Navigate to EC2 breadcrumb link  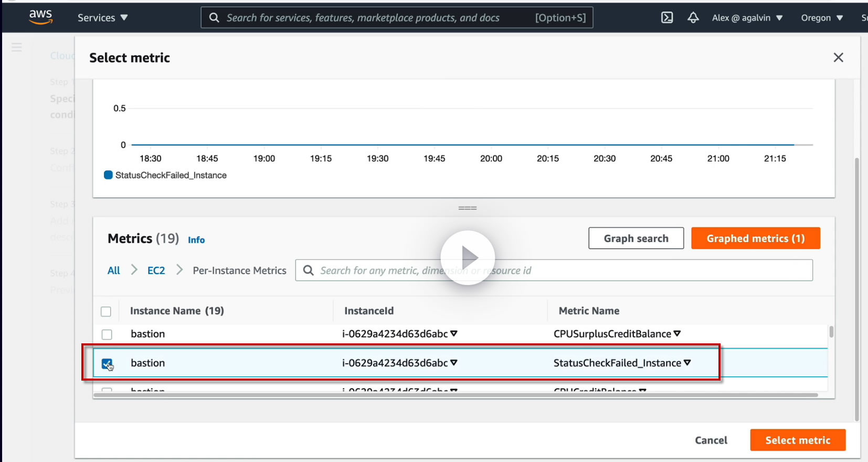pos(156,270)
